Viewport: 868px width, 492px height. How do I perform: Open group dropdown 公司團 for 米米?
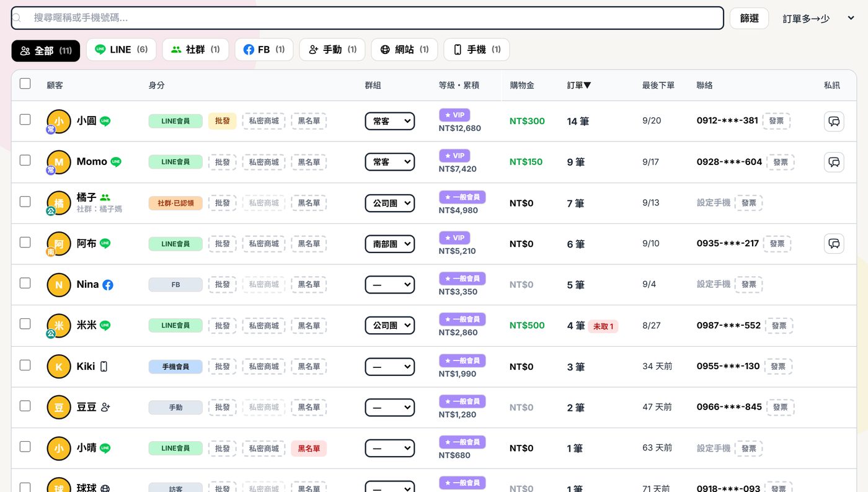[x=390, y=325]
